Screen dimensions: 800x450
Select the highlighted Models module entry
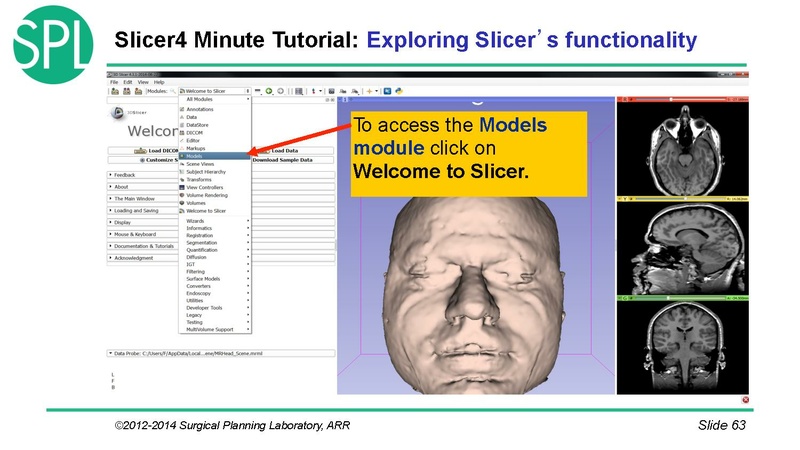tap(215, 156)
